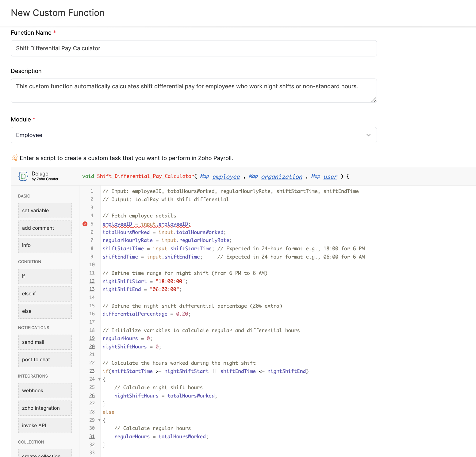
Task: Select the send mail notification block
Action: click(45, 342)
